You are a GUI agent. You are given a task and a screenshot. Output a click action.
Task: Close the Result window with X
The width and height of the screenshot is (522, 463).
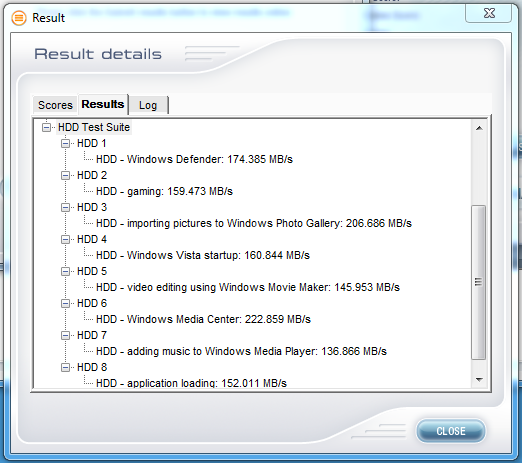point(489,13)
